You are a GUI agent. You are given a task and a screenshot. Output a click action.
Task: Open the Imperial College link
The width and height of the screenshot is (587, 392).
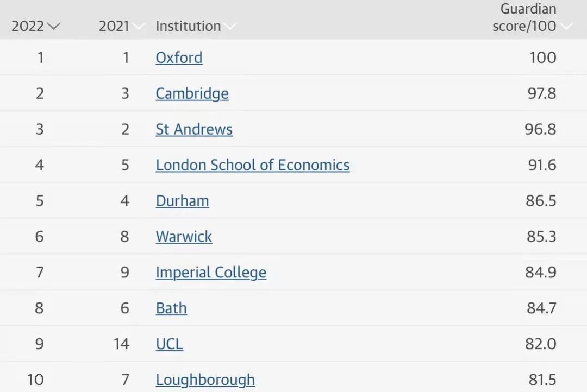click(x=211, y=273)
